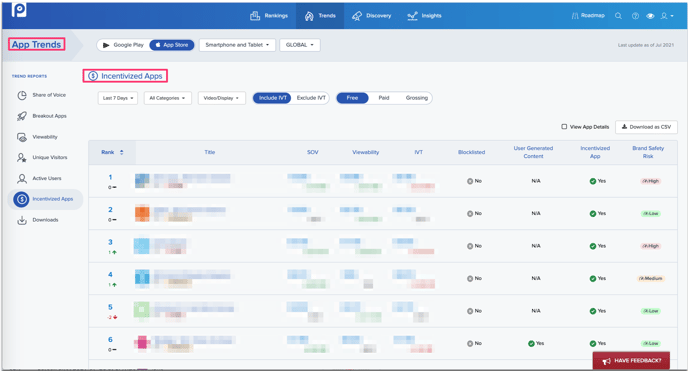Click the search magnifier icon in header
This screenshot has height=371, width=688.
coord(618,16)
